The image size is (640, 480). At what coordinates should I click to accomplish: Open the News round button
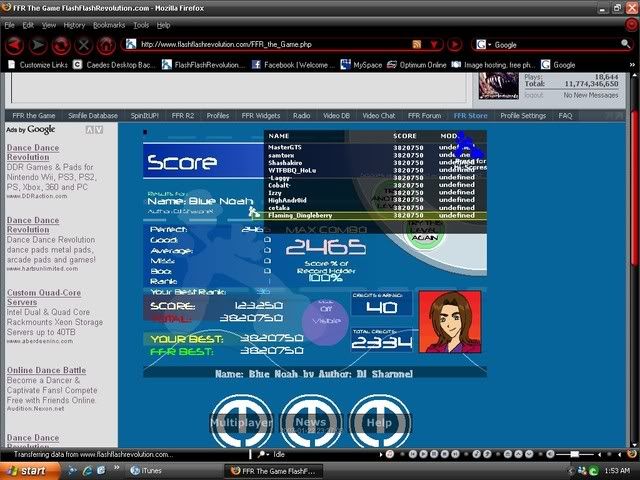pos(310,423)
